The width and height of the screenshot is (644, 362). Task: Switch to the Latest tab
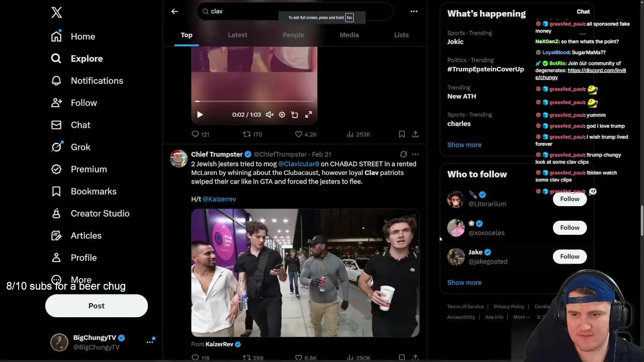coord(237,35)
